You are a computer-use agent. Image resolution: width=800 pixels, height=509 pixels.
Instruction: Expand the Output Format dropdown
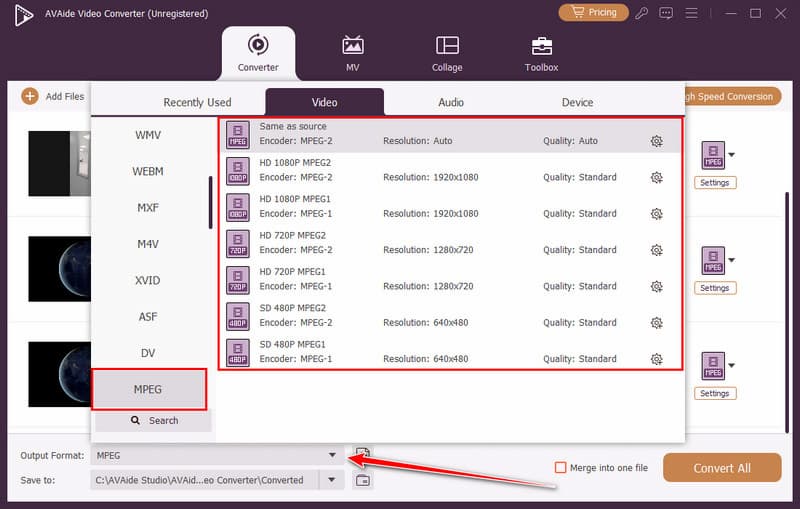click(x=332, y=456)
